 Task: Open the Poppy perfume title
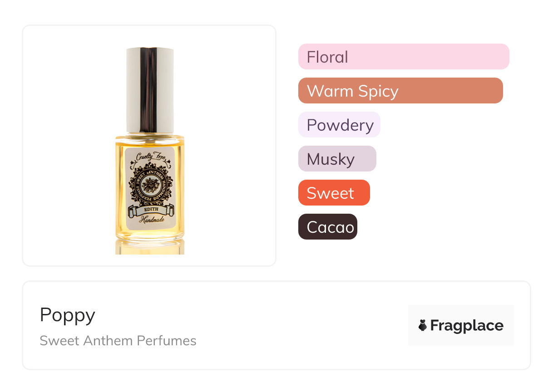[68, 315]
